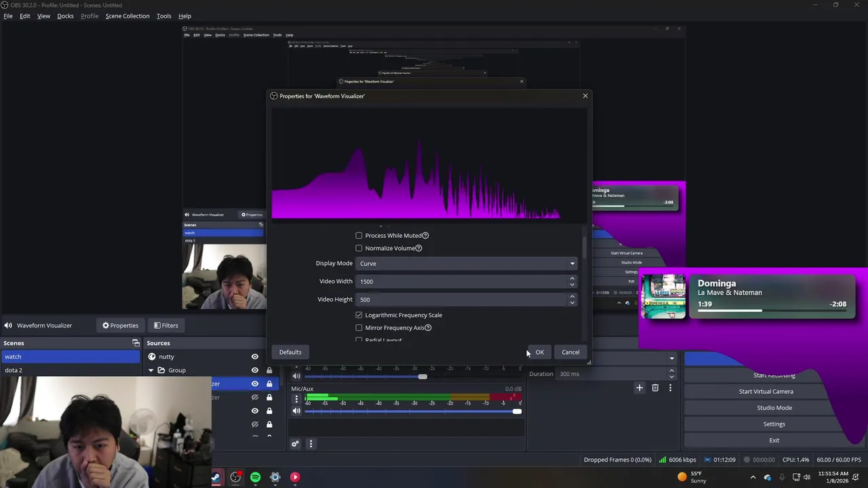Viewport: 868px width, 488px height.
Task: Pop out the Scenes dock icon
Action: point(136,343)
